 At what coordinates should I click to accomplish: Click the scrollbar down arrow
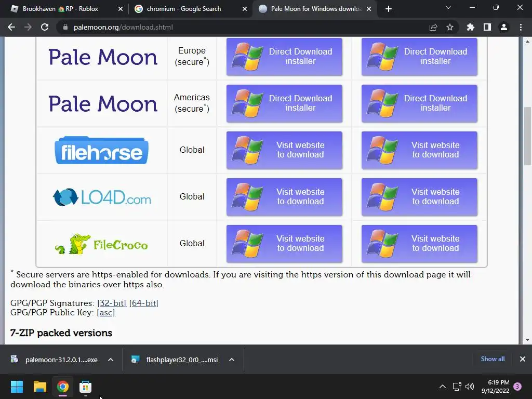pyautogui.click(x=527, y=340)
